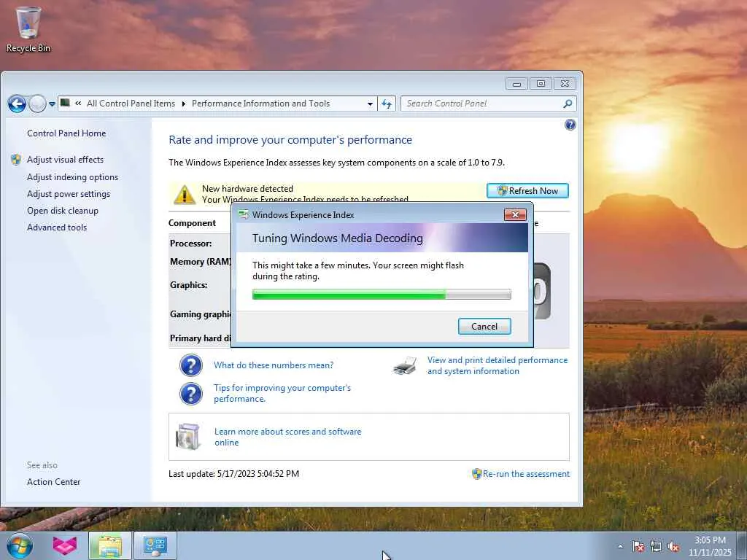Click the question icon beside performance tips
Viewport: 747px width, 560px height.
pyautogui.click(x=191, y=394)
